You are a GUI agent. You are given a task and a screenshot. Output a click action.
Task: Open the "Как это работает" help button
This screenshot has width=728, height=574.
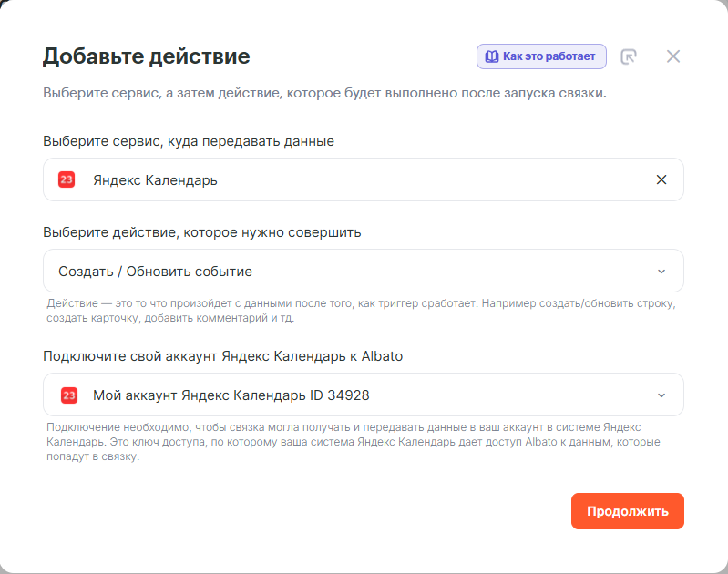(541, 56)
